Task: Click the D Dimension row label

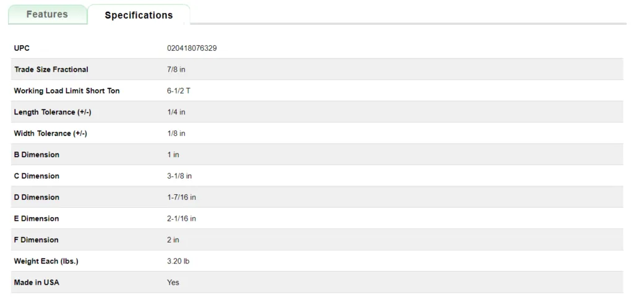Action: click(x=36, y=197)
